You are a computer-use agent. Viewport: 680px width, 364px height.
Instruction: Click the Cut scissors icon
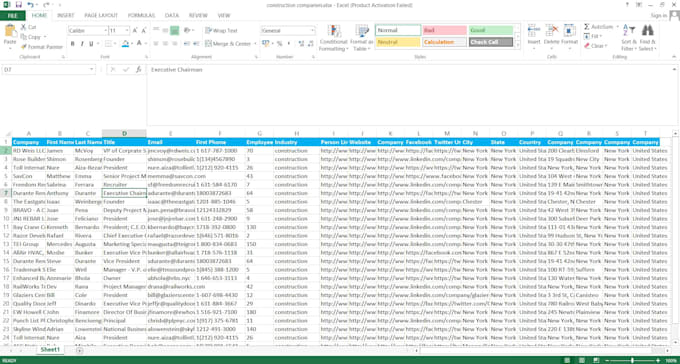click(22, 27)
